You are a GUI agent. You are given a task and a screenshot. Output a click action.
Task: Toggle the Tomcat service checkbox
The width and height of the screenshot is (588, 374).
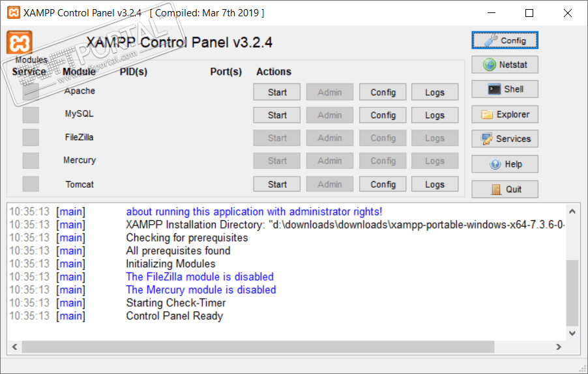tap(31, 184)
